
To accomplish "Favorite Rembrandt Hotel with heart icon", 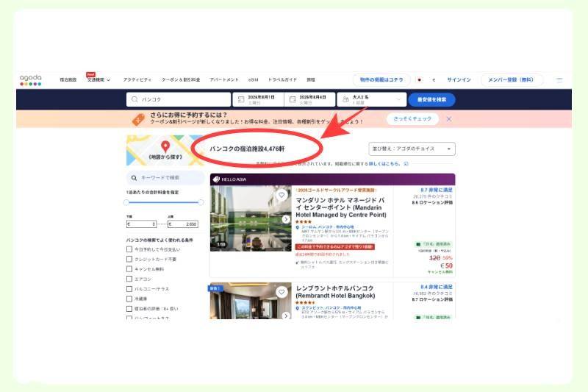I will [282, 292].
